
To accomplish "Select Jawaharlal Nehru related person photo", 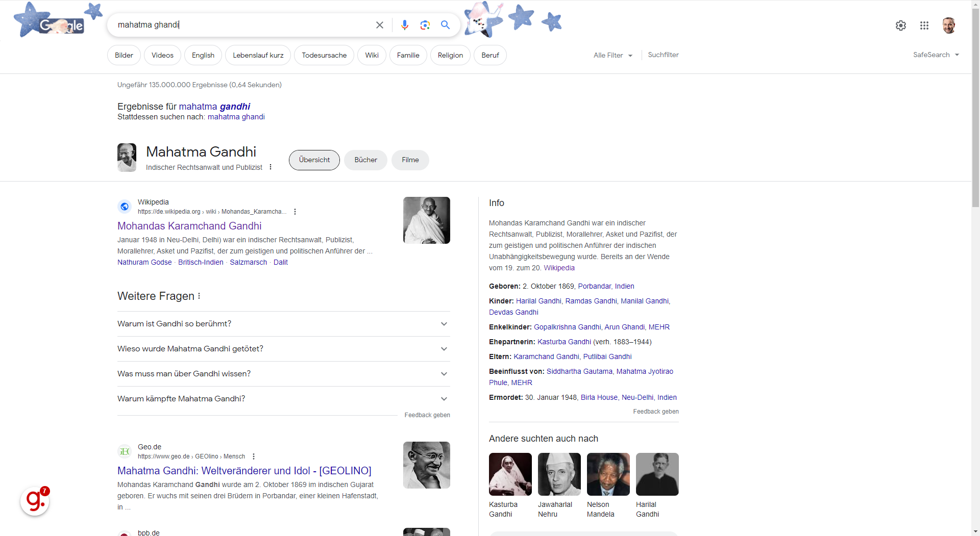I will 559,474.
